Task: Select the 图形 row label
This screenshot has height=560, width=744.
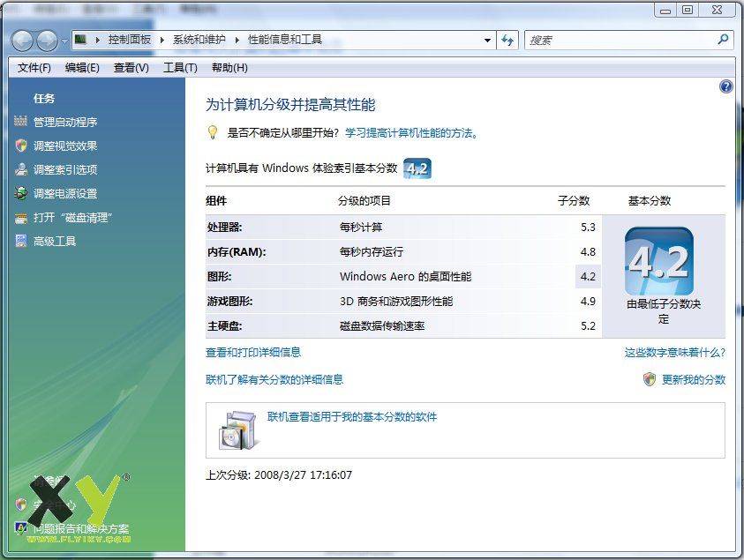Action: [x=219, y=276]
